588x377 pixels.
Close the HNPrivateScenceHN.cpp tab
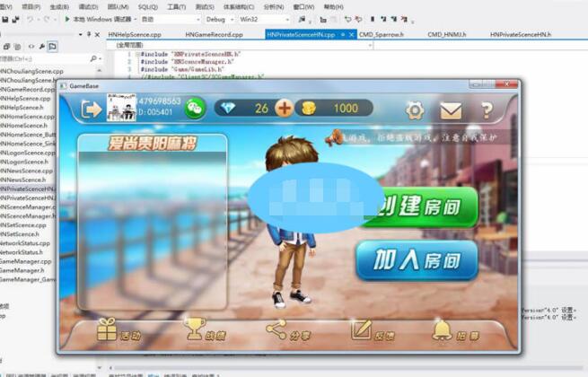click(x=351, y=34)
